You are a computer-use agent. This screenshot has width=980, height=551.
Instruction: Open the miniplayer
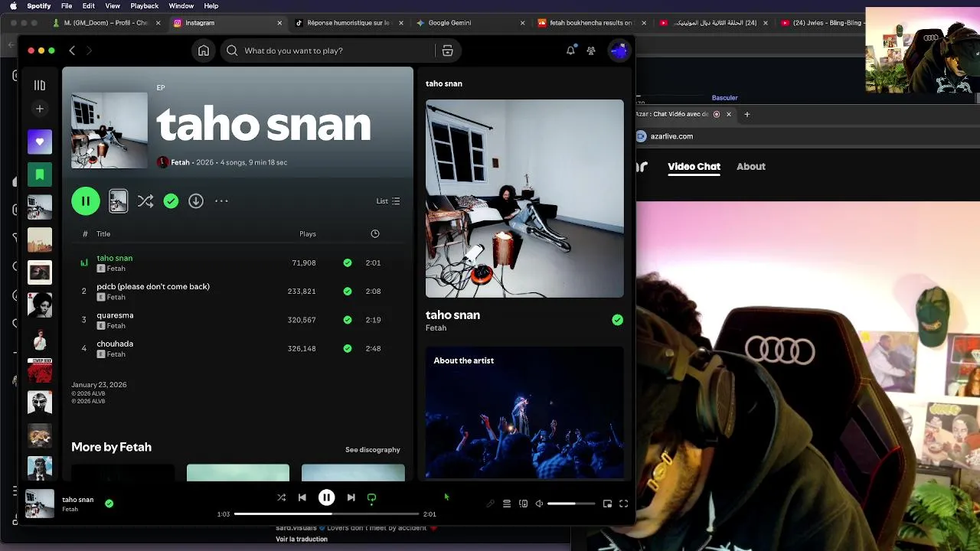[607, 504]
